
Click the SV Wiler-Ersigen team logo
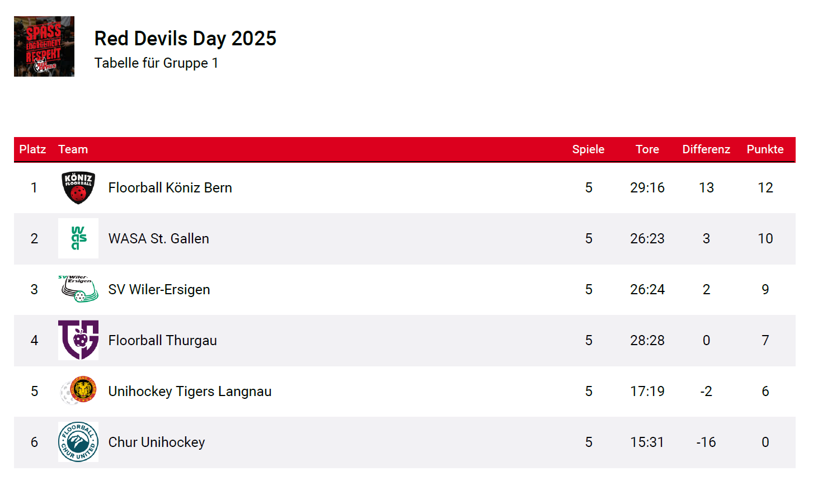[x=78, y=289]
